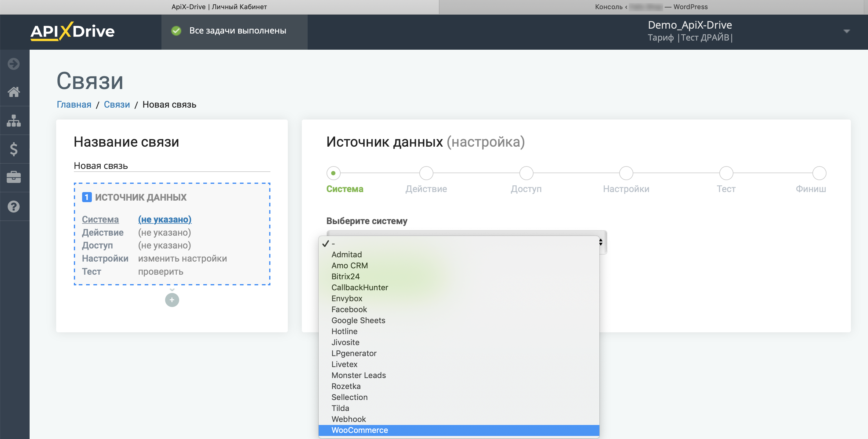Pick Sellection option
This screenshot has width=868, height=439.
(x=459, y=397)
